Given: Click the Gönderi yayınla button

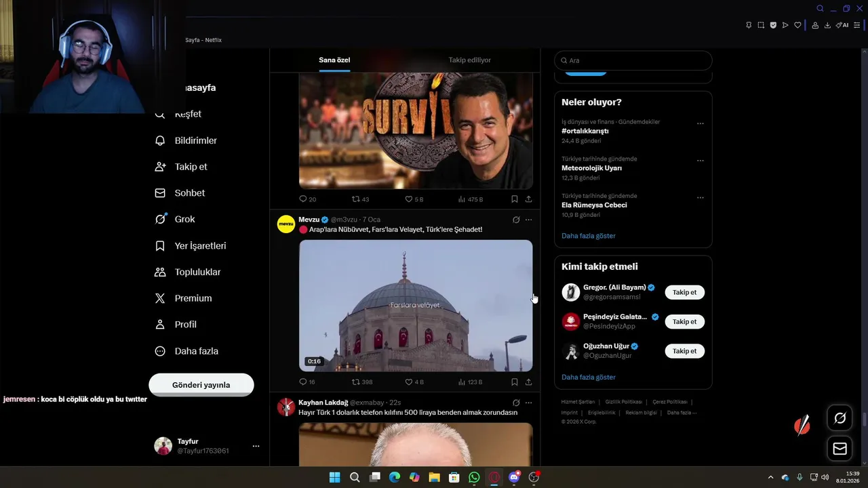Looking at the screenshot, I should (x=201, y=385).
